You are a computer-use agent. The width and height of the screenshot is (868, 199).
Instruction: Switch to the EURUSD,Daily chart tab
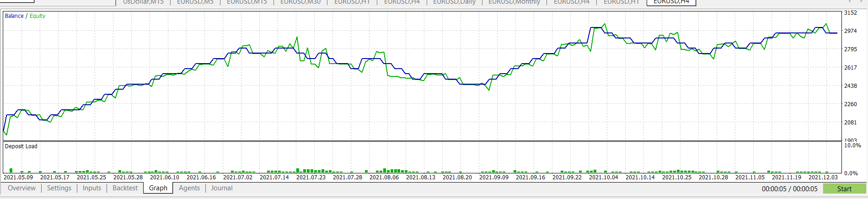click(454, 2)
